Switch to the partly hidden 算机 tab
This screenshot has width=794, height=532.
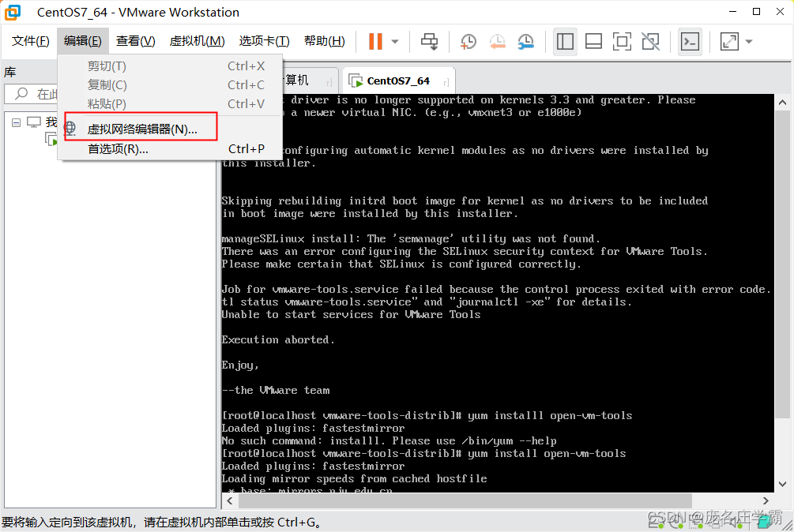[x=310, y=81]
